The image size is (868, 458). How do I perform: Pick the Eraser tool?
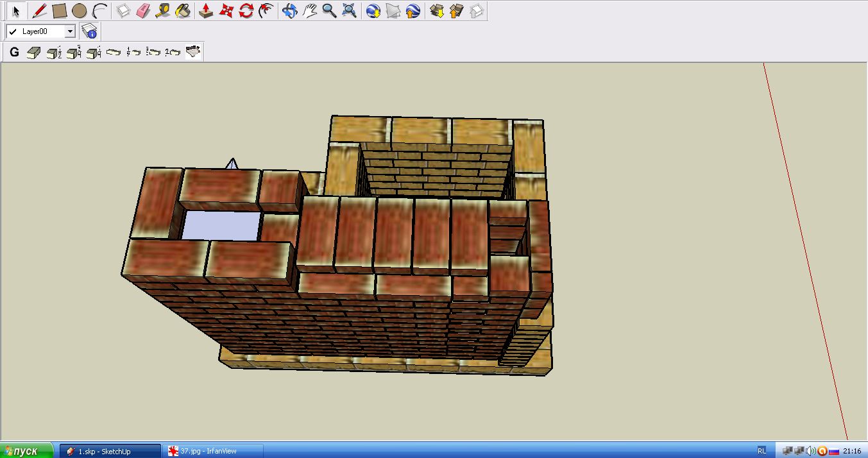tap(143, 11)
